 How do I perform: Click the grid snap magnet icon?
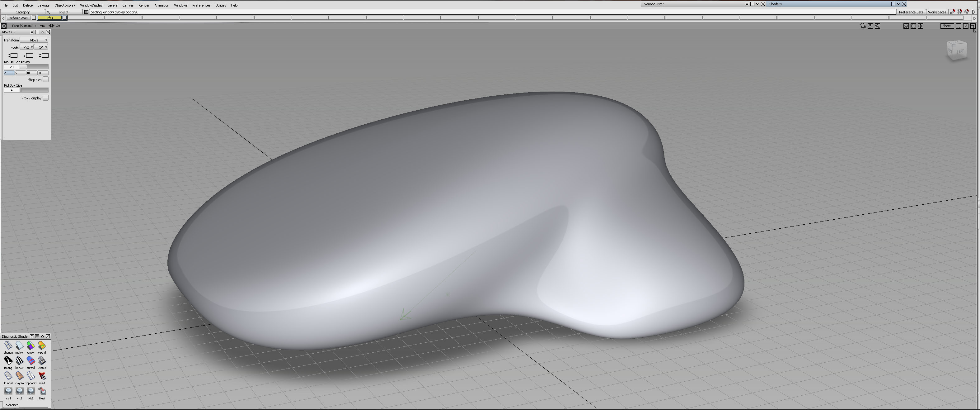959,12
